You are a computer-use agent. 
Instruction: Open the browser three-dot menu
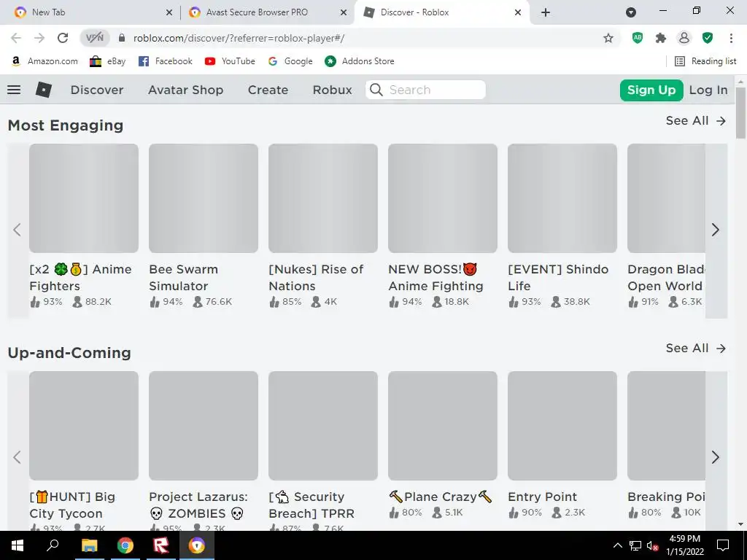click(x=731, y=38)
